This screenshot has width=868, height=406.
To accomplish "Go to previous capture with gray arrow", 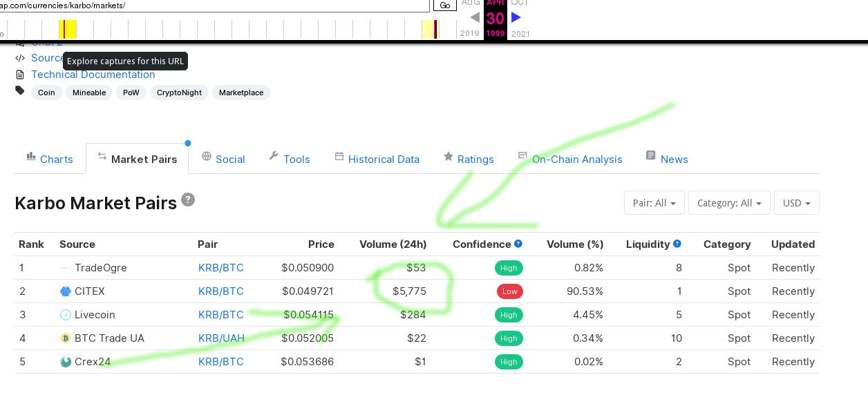I will 475,17.
